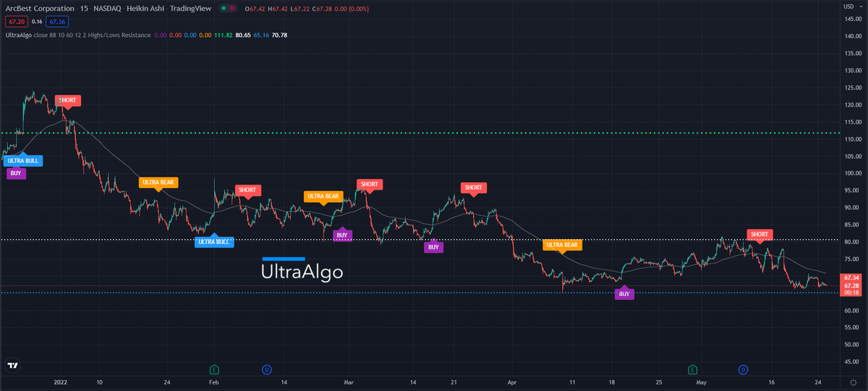The width and height of the screenshot is (868, 391).
Task: Click the leftmost ULTRA BULL signal label
Action: tap(22, 161)
